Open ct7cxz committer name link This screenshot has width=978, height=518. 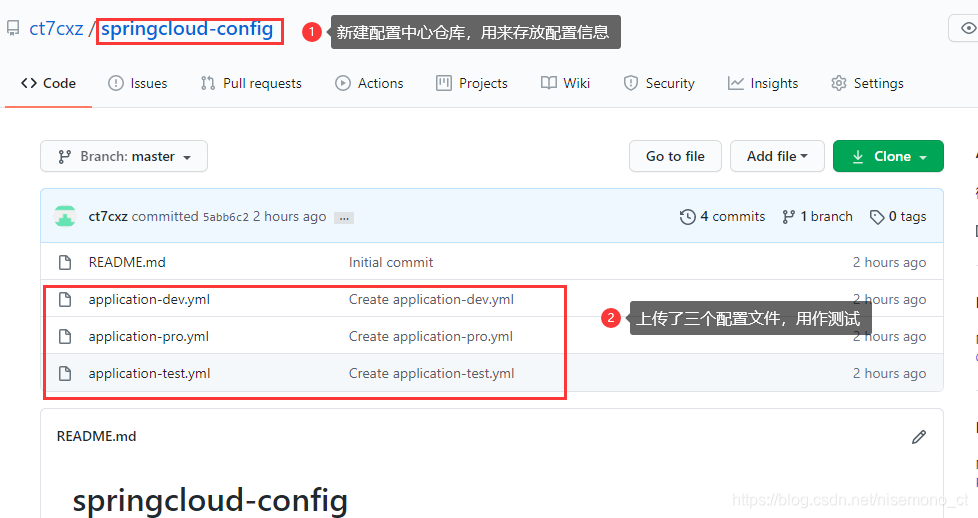(x=108, y=217)
